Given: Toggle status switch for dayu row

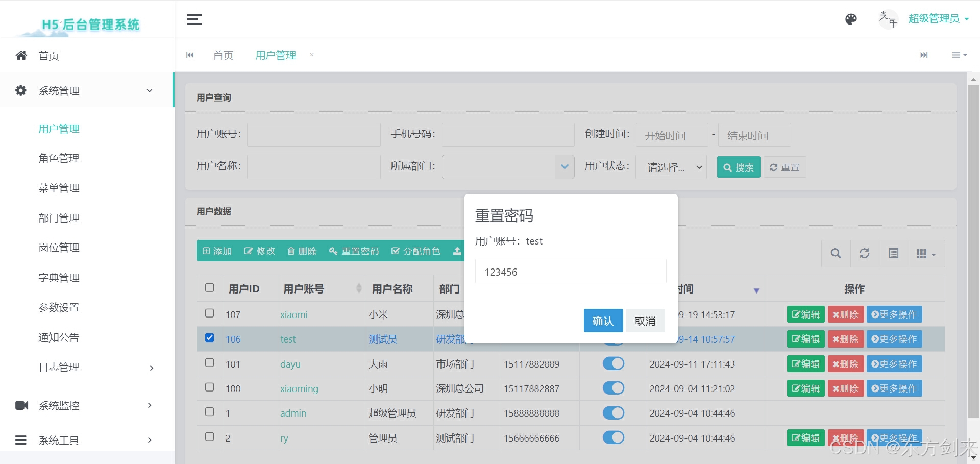Looking at the screenshot, I should (614, 363).
